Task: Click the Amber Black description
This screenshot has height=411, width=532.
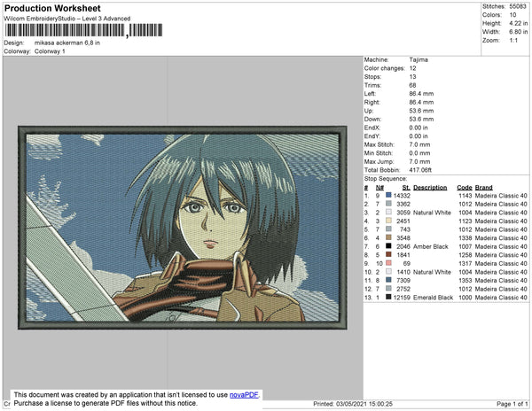Action: [x=431, y=246]
